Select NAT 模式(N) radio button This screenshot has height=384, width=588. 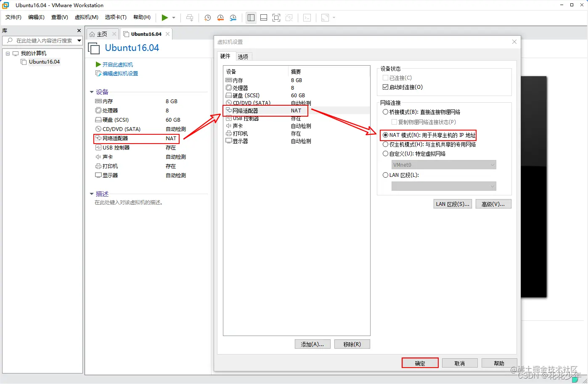tap(385, 135)
